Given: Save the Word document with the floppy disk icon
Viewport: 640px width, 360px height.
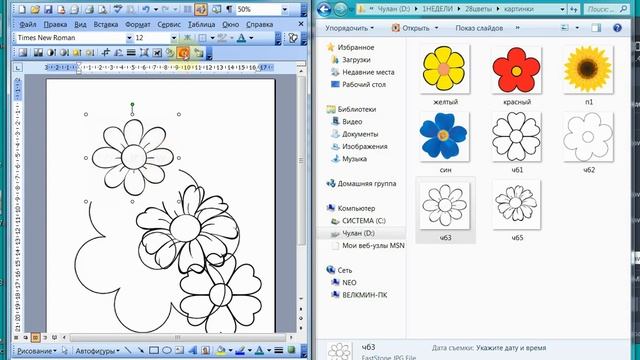Looking at the screenshot, I should point(48,9).
